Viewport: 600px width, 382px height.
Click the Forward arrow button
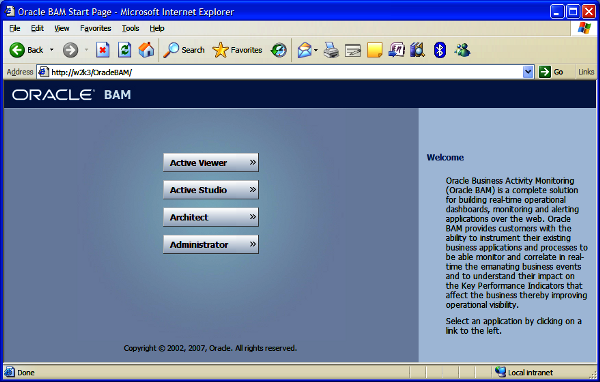point(70,50)
